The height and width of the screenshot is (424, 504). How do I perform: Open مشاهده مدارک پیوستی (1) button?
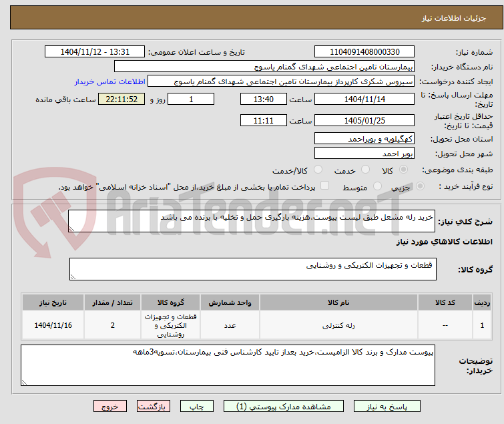[284, 406]
